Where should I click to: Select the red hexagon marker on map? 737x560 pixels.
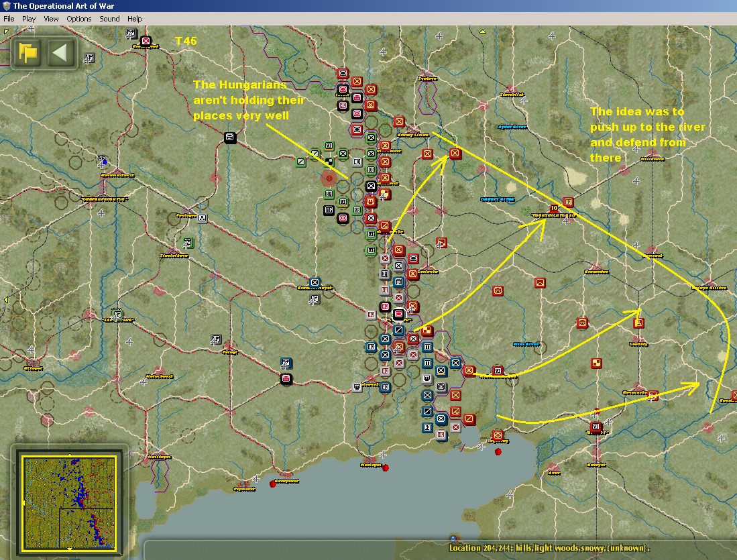click(x=329, y=178)
